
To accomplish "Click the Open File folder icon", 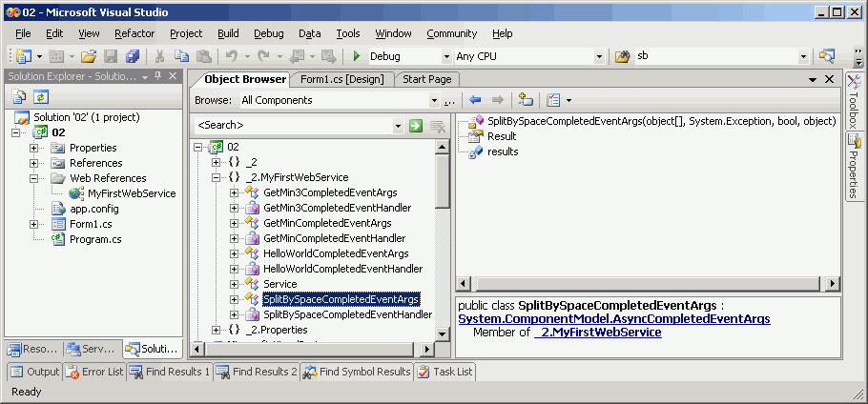I will (x=89, y=56).
